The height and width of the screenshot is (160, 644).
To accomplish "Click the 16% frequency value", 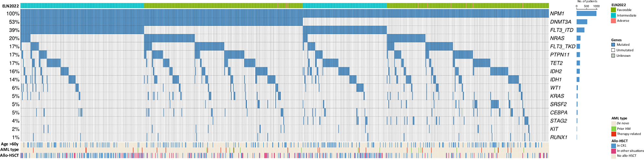I will [x=14, y=71].
